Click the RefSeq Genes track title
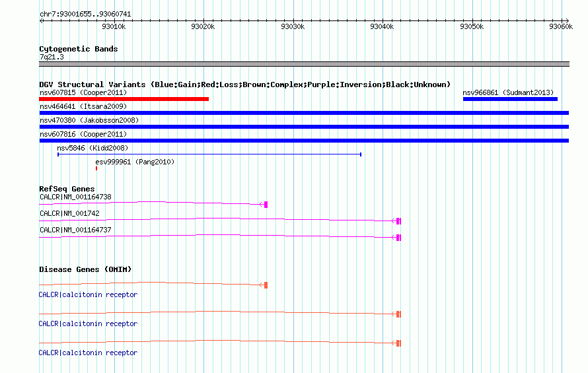 click(x=67, y=189)
